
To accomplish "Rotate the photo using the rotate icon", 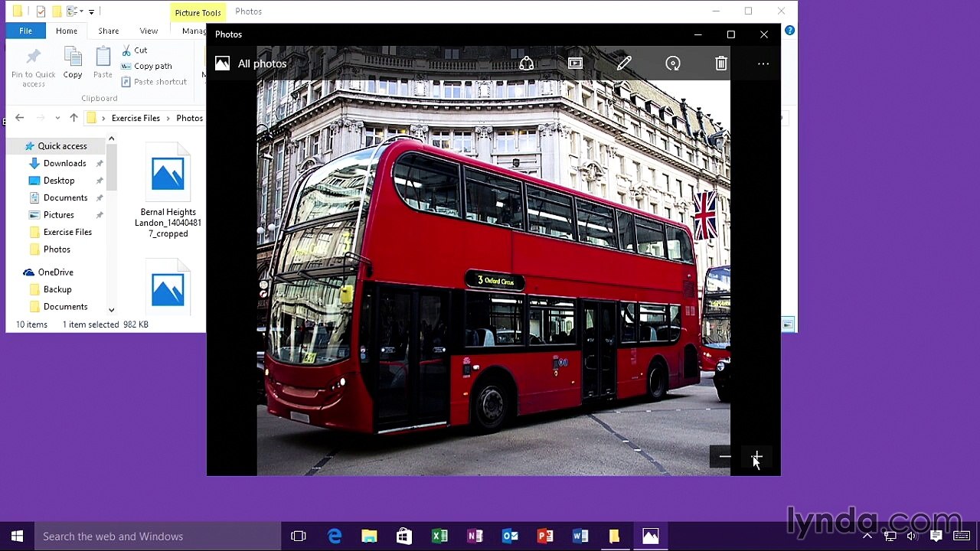I will [673, 64].
